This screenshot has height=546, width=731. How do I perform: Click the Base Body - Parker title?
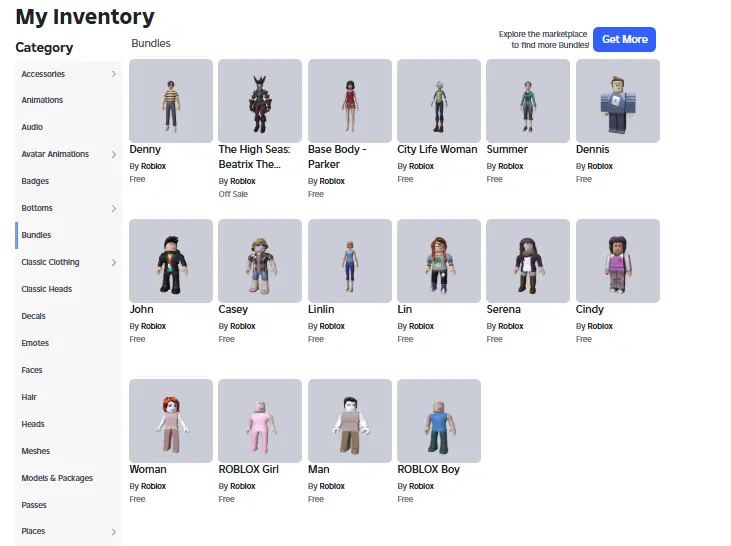click(x=337, y=157)
